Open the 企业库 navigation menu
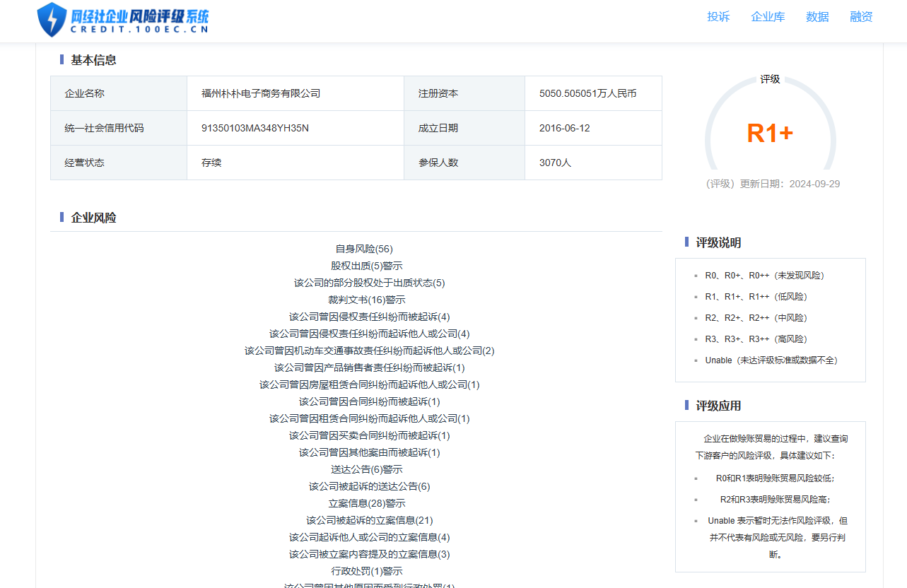This screenshot has height=588, width=907. 768,17
